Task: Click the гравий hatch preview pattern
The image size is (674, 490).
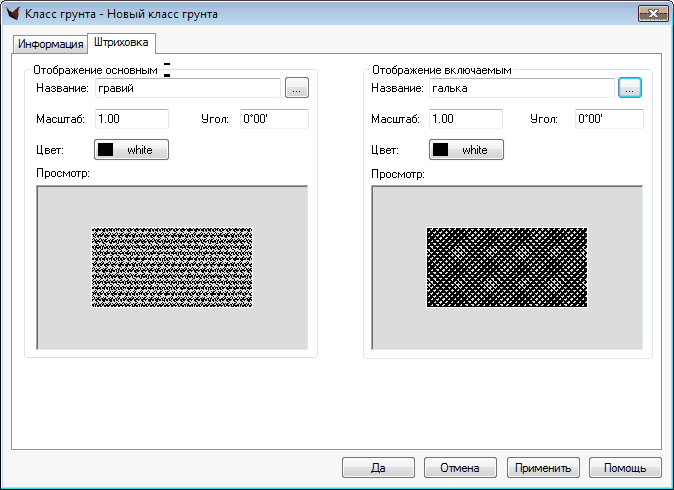Action: pos(172,267)
